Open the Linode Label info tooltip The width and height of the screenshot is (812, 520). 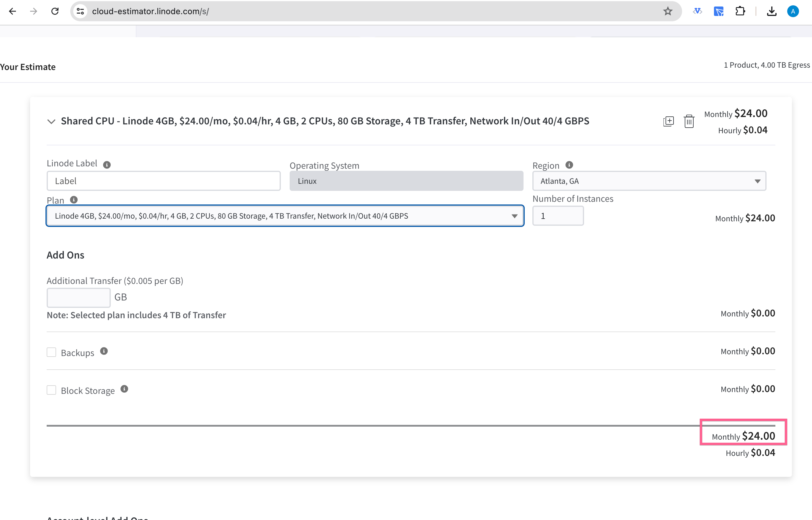107,165
